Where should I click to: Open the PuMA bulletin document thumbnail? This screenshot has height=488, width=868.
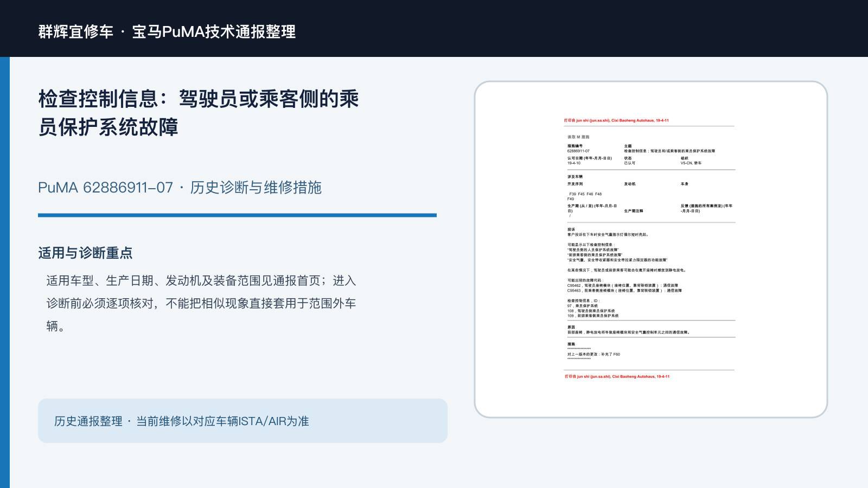pos(651,249)
